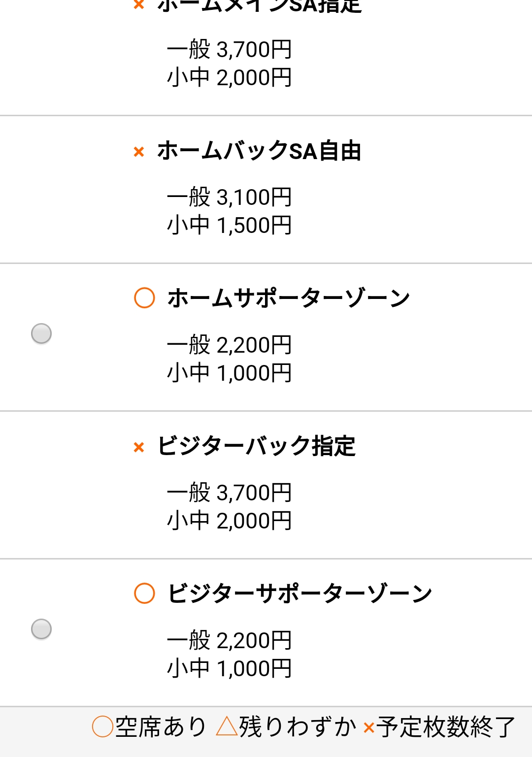The width and height of the screenshot is (532, 757).
Task: Select the ビジターサポーターゾーン radio button
Action: [41, 629]
